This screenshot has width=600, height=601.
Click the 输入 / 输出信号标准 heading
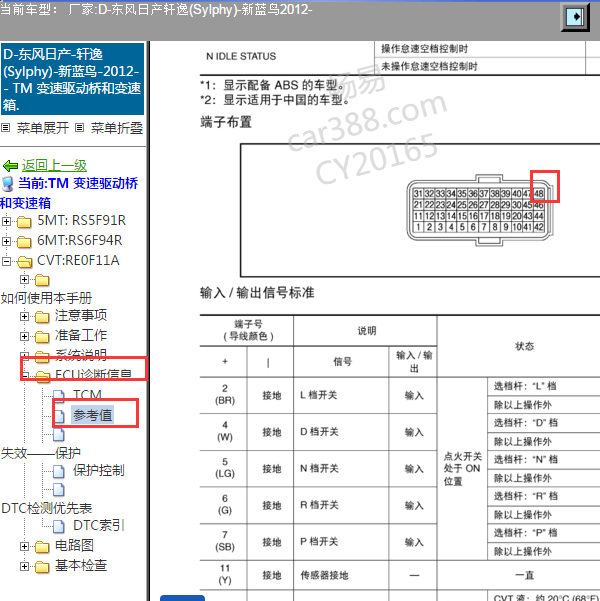(257, 292)
